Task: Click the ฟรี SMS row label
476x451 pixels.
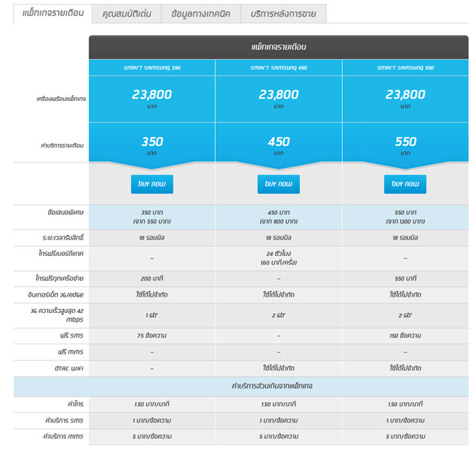Action: [x=71, y=335]
